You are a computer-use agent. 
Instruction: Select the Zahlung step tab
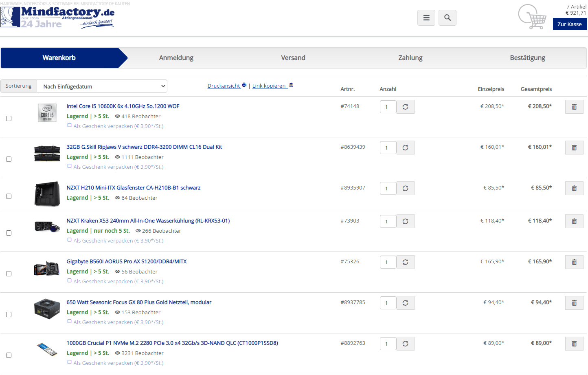click(x=410, y=58)
